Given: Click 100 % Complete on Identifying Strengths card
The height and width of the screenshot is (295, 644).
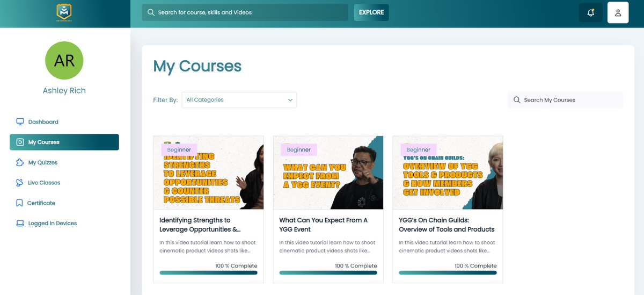Looking at the screenshot, I should coord(236,266).
